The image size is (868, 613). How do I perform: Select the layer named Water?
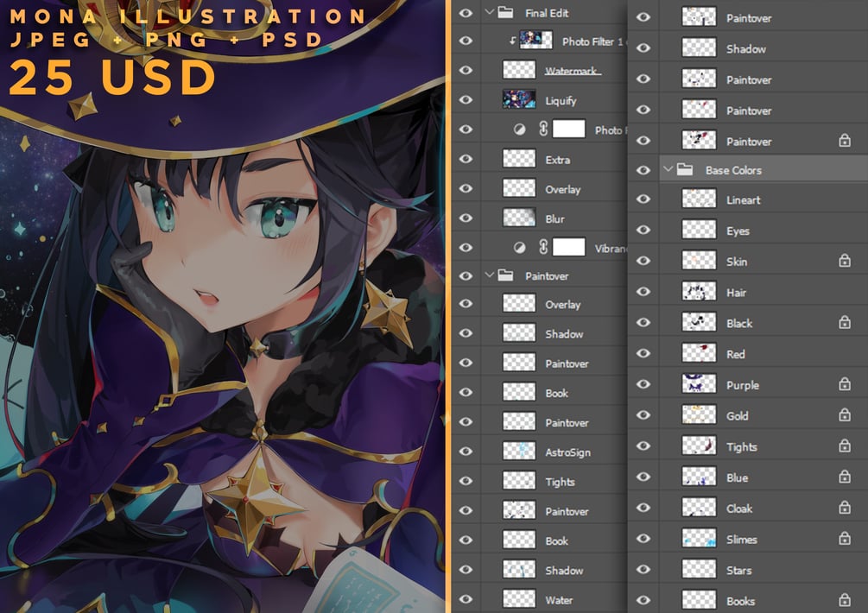(x=559, y=600)
